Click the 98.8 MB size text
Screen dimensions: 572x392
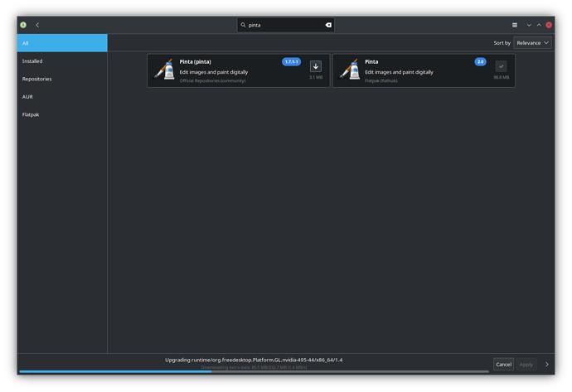[502, 77]
